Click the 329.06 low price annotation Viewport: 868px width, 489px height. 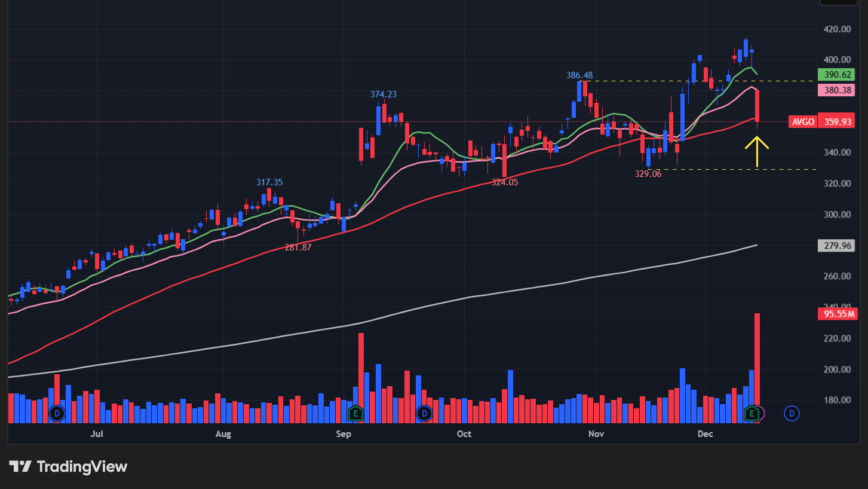click(648, 173)
